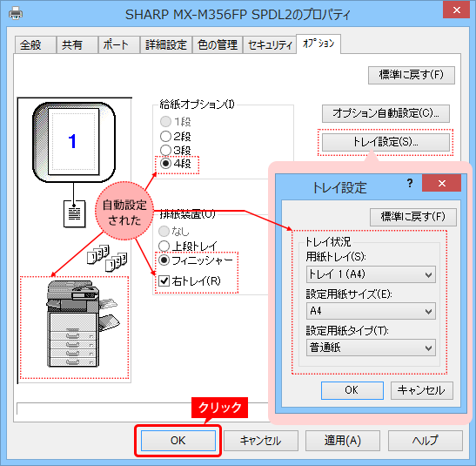Switch to the 色の管理 tab
Viewport: 476px width, 466px height.
[x=218, y=45]
